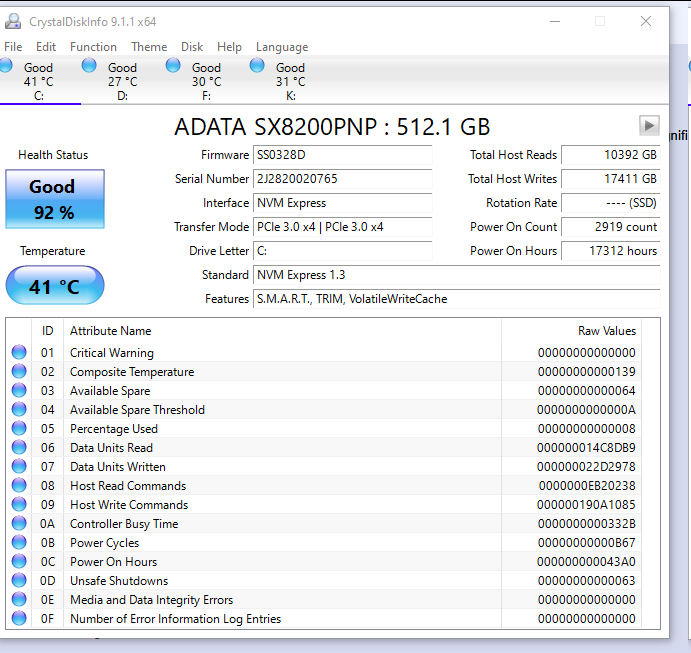This screenshot has width=691, height=653.
Task: Select the K: drive status orb
Action: pos(257,66)
